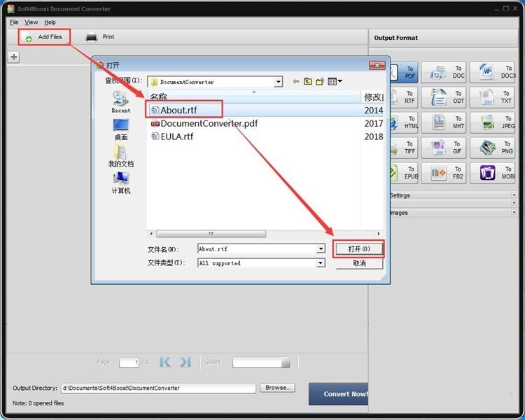Click the Browse... button
The width and height of the screenshot is (525, 420).
pyautogui.click(x=278, y=388)
